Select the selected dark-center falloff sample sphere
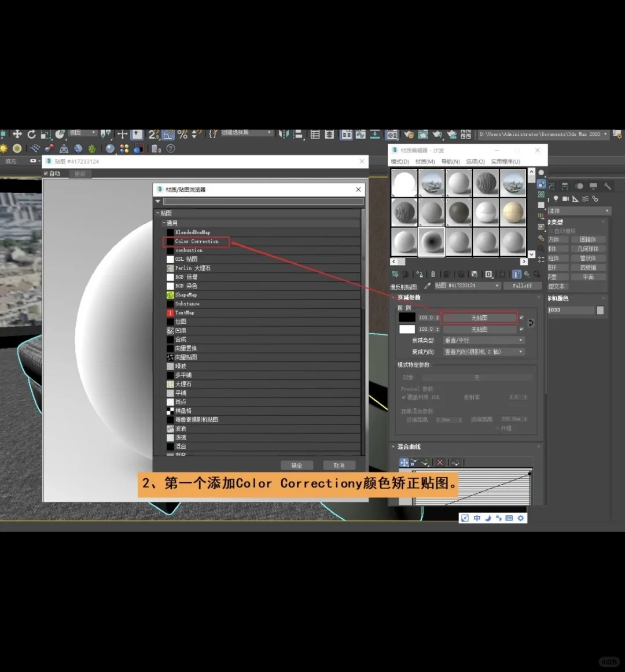The image size is (625, 672). (x=431, y=242)
